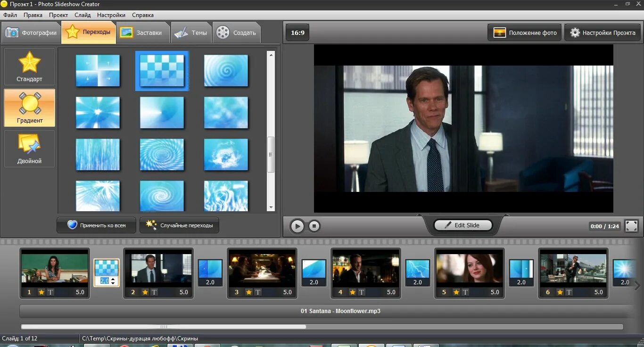644x347 pixels.
Task: Open the Слайд menu
Action: click(83, 15)
